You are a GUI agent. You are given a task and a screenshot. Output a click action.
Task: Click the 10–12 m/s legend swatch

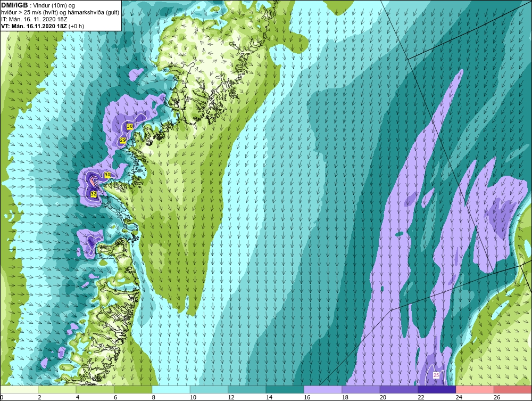[x=209, y=389]
